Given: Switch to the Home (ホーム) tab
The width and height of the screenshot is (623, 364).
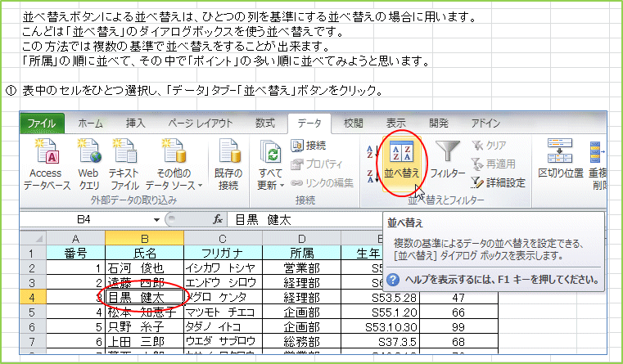Looking at the screenshot, I should pos(90,124).
